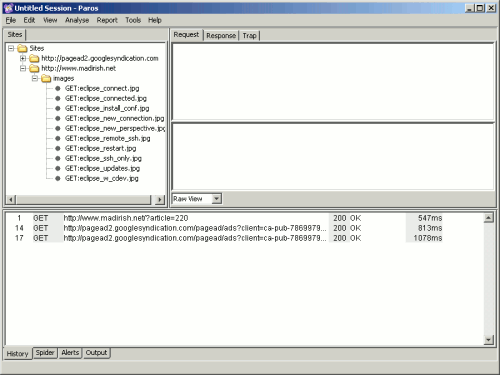
Task: Switch to the Response tab
Action: click(221, 35)
